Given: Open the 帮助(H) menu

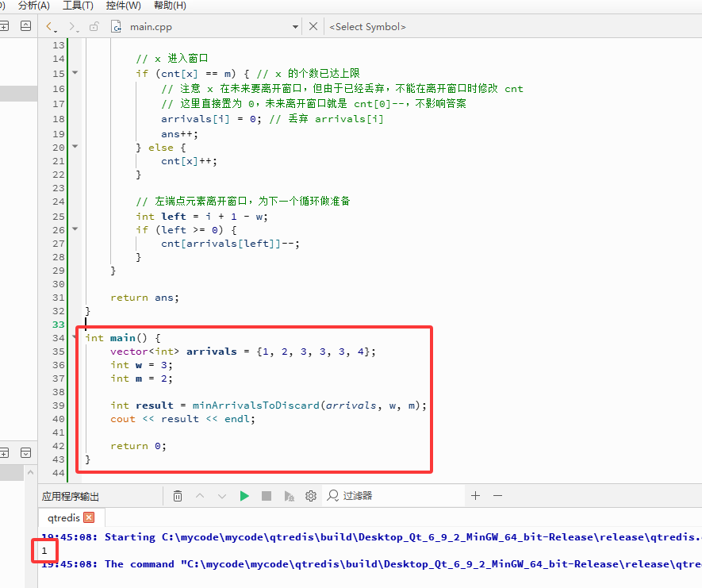Looking at the screenshot, I should click(x=170, y=6).
